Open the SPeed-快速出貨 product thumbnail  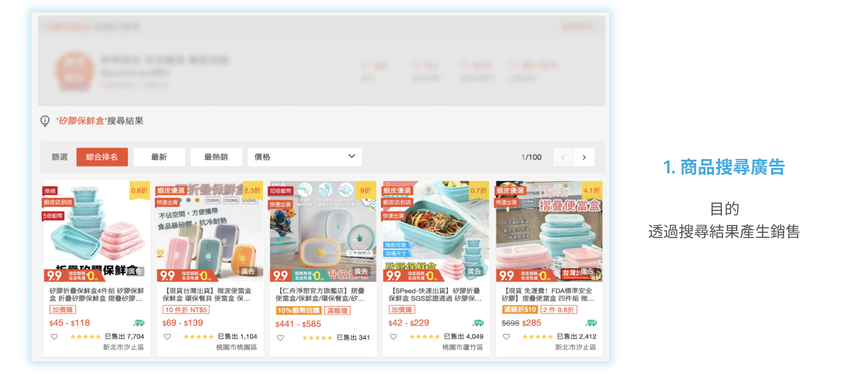coord(436,231)
